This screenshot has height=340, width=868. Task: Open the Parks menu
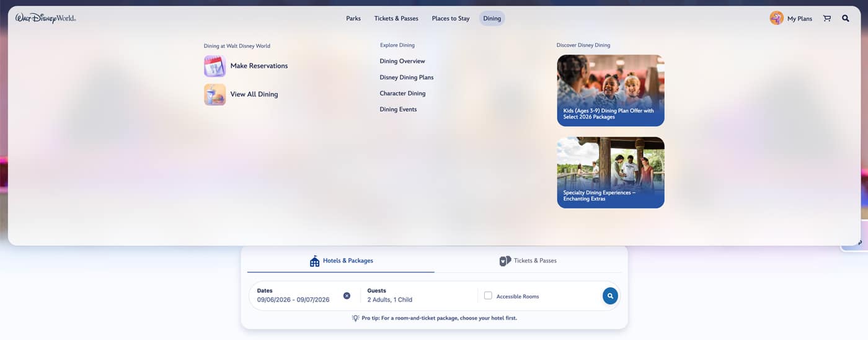[353, 19]
